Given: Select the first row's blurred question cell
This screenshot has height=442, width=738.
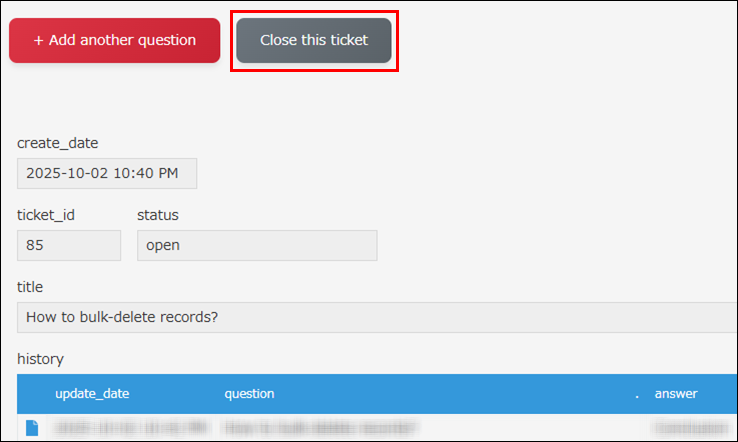Looking at the screenshot, I should [320, 428].
